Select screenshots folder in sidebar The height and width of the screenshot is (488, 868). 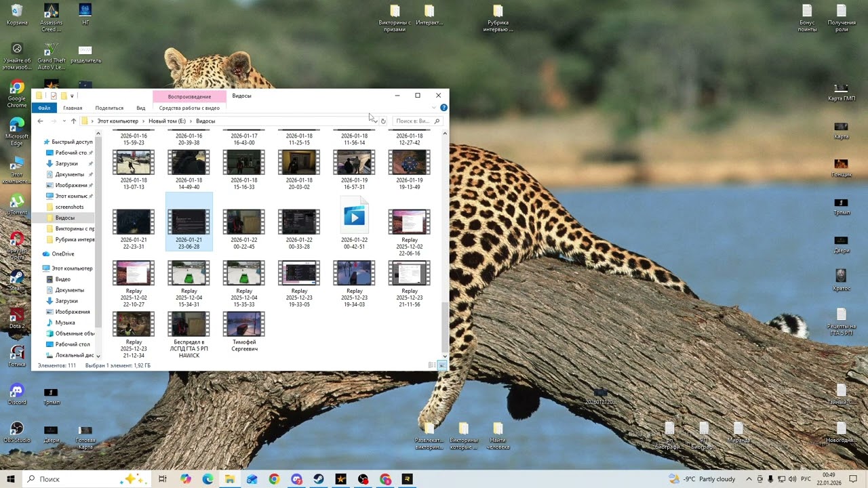coord(69,207)
